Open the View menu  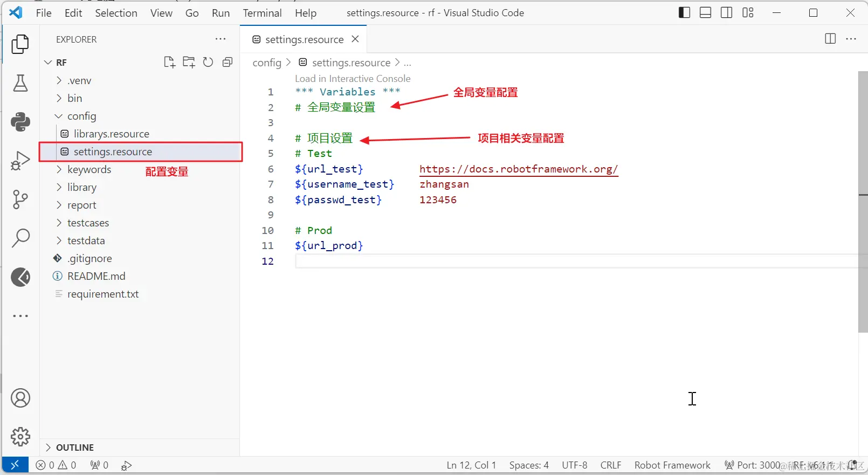tap(161, 13)
